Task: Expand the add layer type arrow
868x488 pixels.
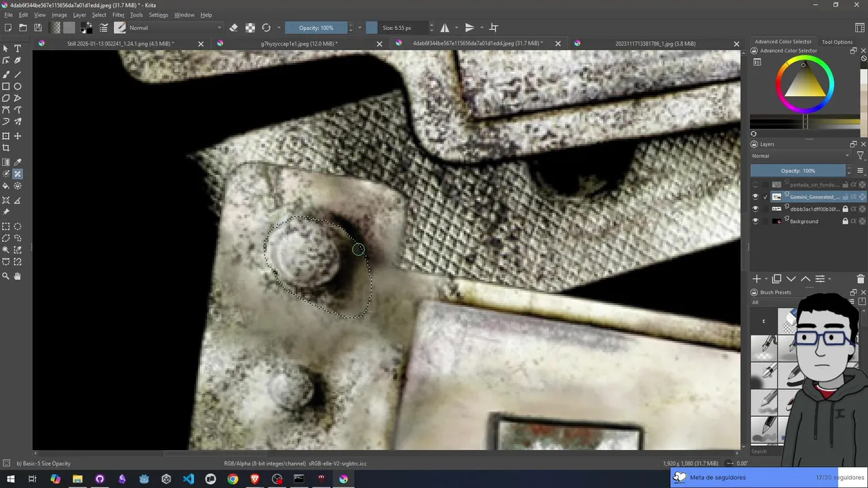Action: 766,279
